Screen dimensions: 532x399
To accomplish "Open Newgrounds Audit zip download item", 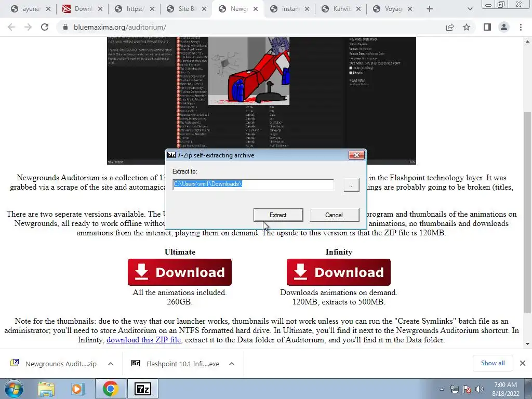I will [x=54, y=364].
